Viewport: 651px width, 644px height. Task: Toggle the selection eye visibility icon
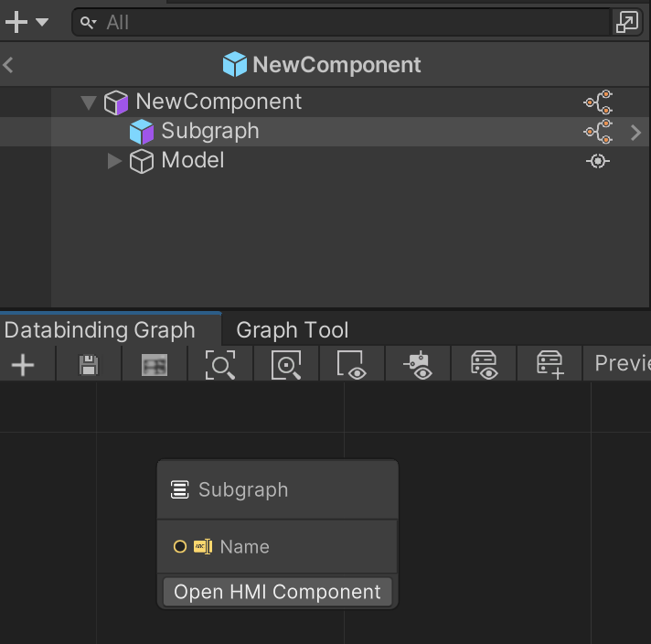point(352,365)
